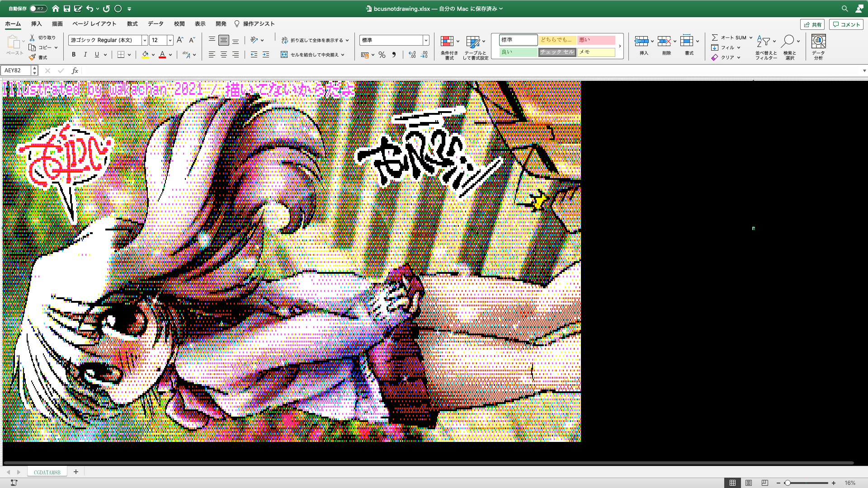Viewport: 868px width, 488px height.
Task: Click merge and center cells button
Action: [312, 55]
